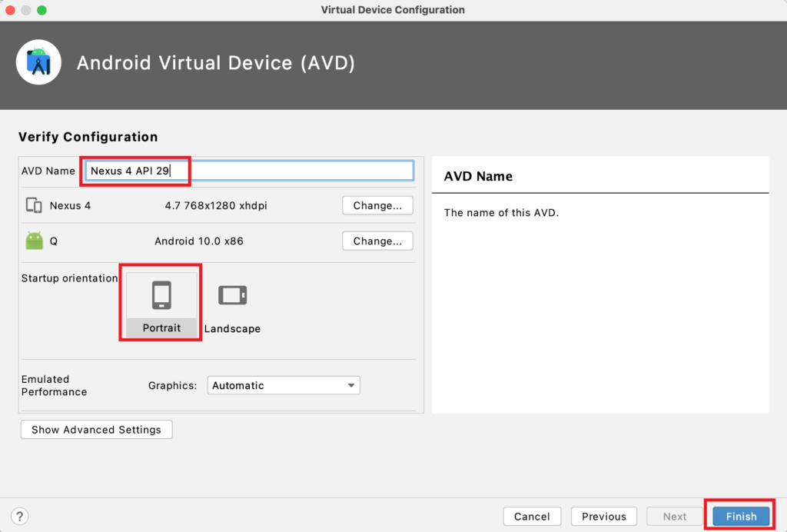Click the 'AVD Name' help panel heading
The image size is (787, 532).
tap(478, 176)
